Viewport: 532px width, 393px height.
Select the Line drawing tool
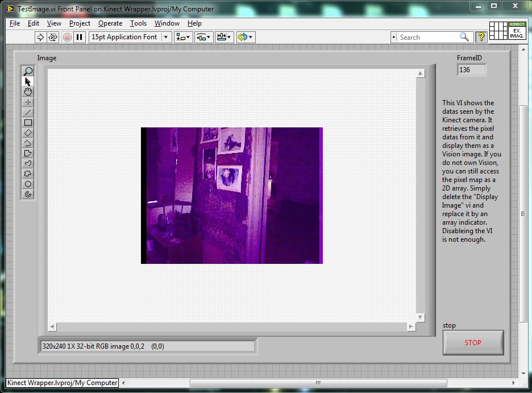pos(28,112)
